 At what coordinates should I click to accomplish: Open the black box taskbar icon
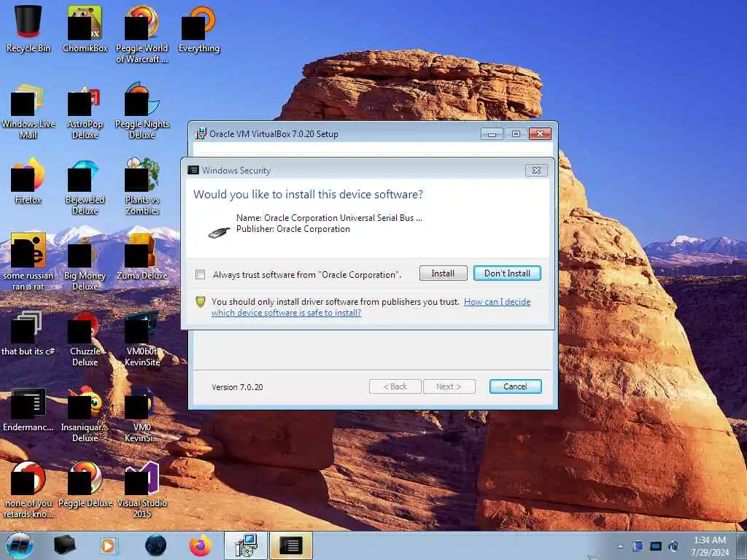(x=64, y=545)
